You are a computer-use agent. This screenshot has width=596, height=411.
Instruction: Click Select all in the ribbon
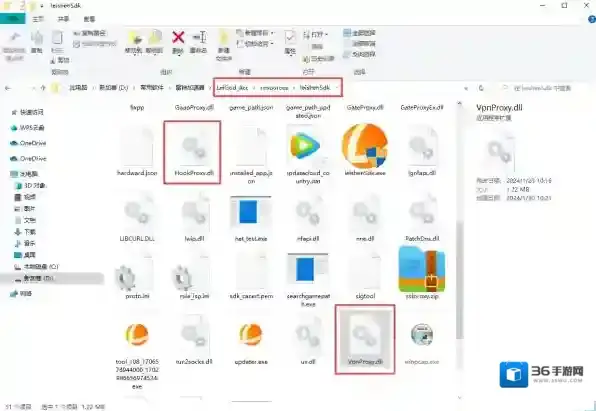pos(360,33)
